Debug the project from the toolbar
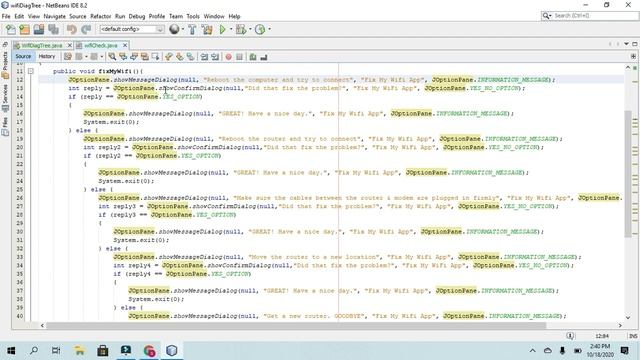The height and width of the screenshot is (360, 640). [x=241, y=29]
